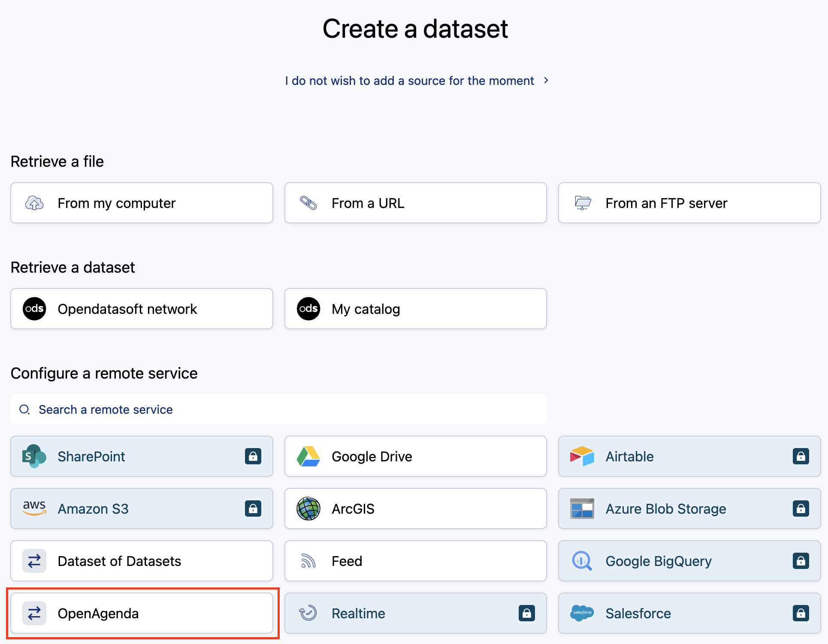Image resolution: width=828 pixels, height=644 pixels.
Task: Click the ods logo beside My catalog
Action: point(308,309)
